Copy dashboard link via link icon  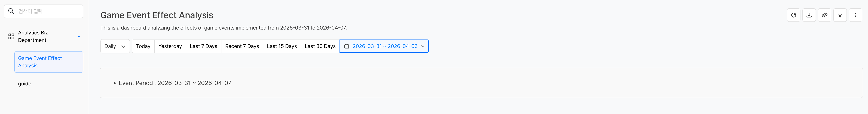tap(825, 15)
